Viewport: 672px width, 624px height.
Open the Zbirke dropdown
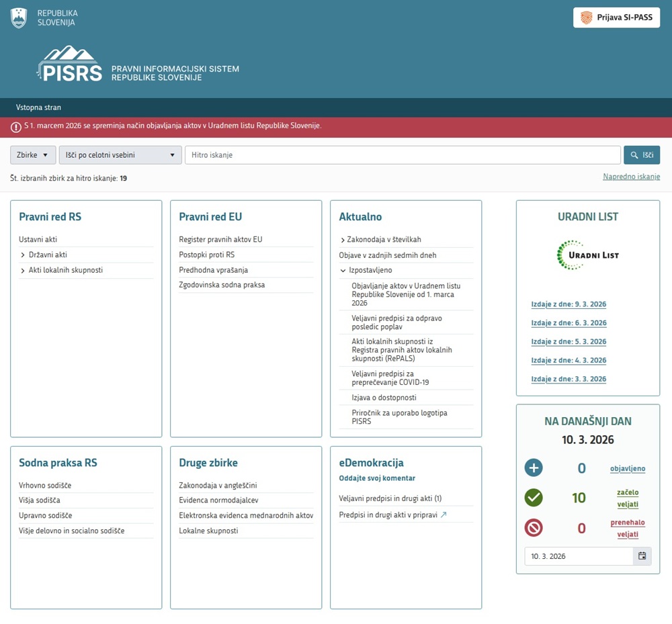click(x=33, y=155)
